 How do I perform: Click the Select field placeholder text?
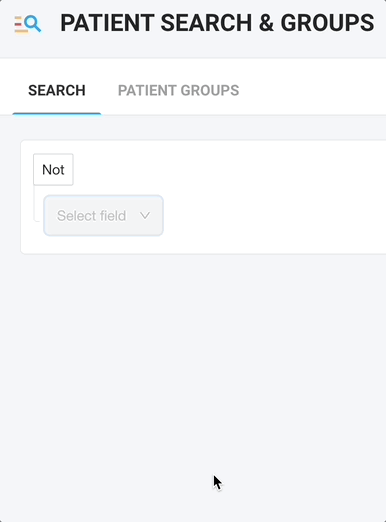click(91, 216)
